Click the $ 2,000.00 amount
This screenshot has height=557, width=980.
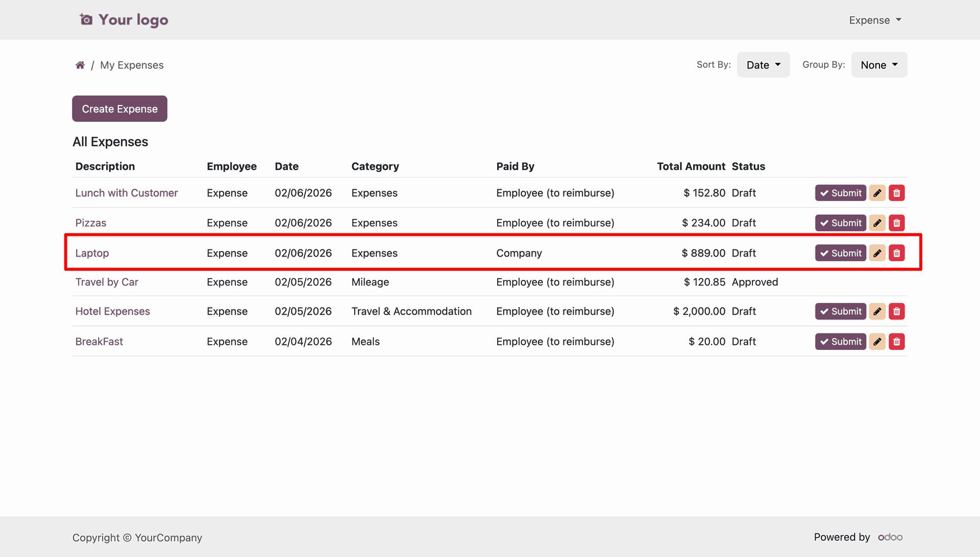click(x=699, y=311)
